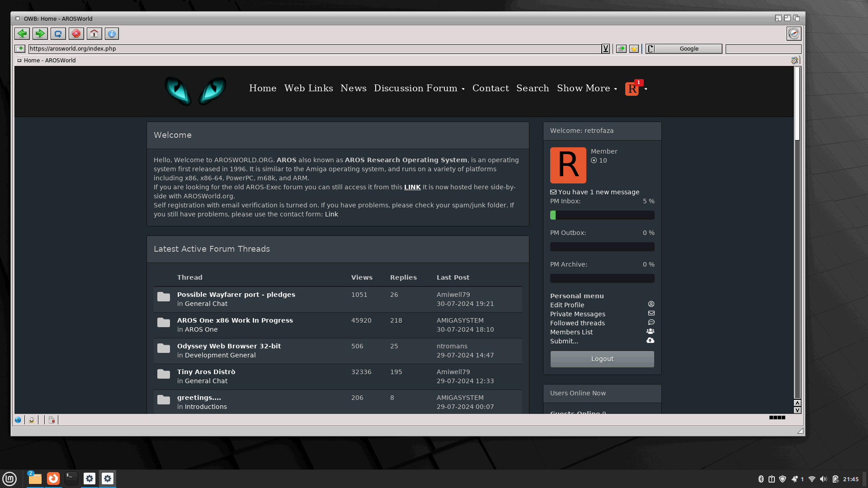Expand the Discussion Forum menu
Image resolution: width=868 pixels, height=488 pixels.
click(x=419, y=88)
